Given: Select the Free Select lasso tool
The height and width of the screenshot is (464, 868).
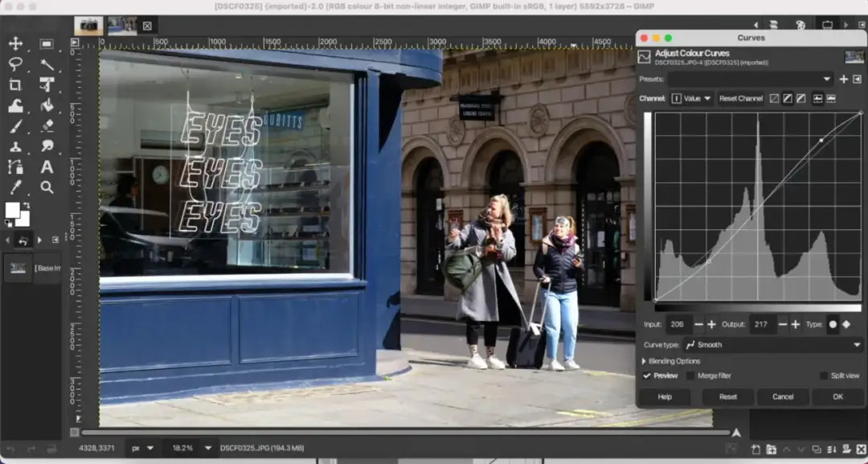Looking at the screenshot, I should pos(15,64).
